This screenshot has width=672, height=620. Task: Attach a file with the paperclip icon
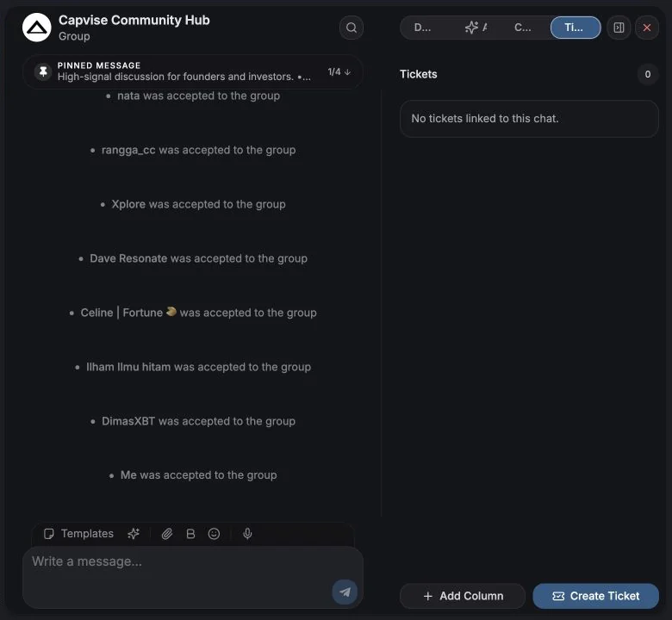click(167, 533)
